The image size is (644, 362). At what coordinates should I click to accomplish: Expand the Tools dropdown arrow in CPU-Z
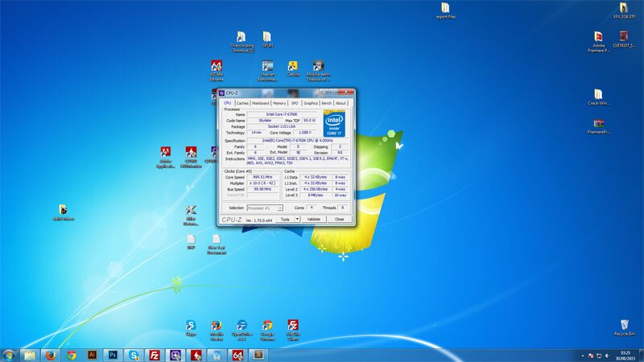(297, 219)
